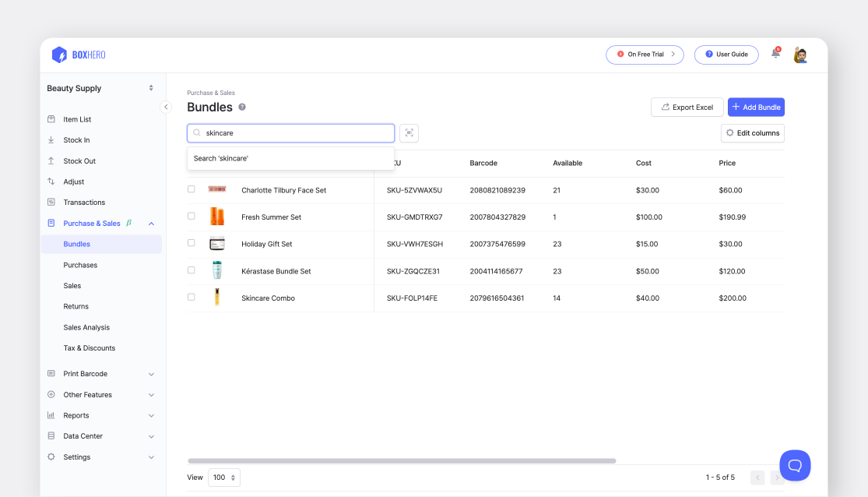Open the Returns page
868x497 pixels.
pyautogui.click(x=77, y=306)
